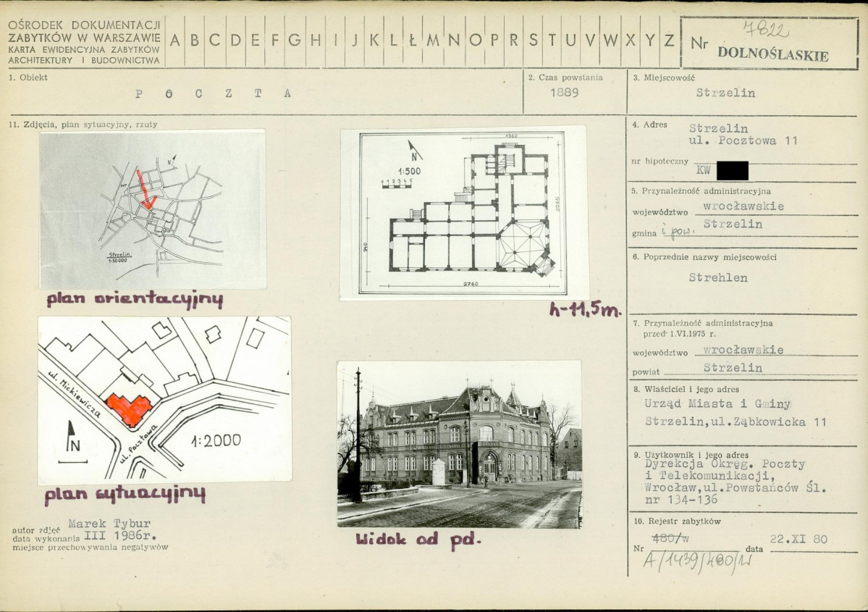
Task: Click the address ul. Pocztowa 11
Action: (743, 141)
